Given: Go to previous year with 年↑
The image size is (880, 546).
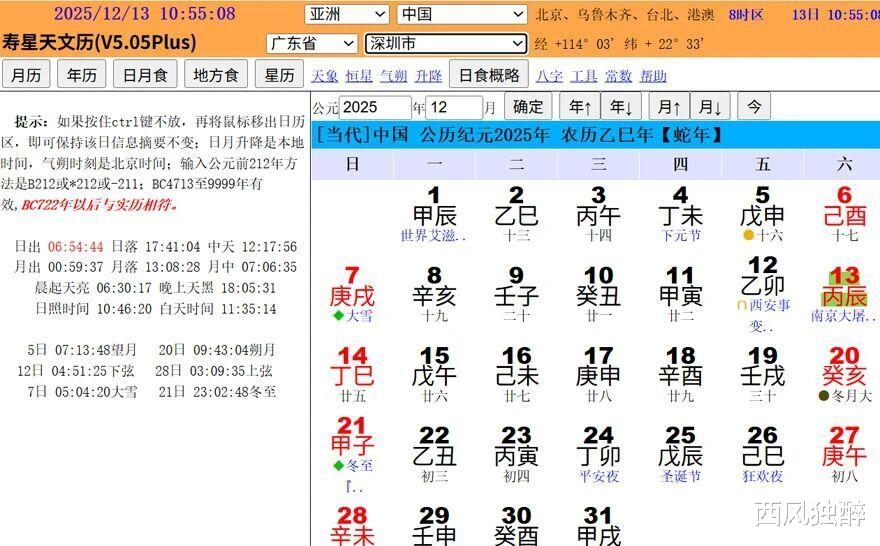Looking at the screenshot, I should click(580, 106).
